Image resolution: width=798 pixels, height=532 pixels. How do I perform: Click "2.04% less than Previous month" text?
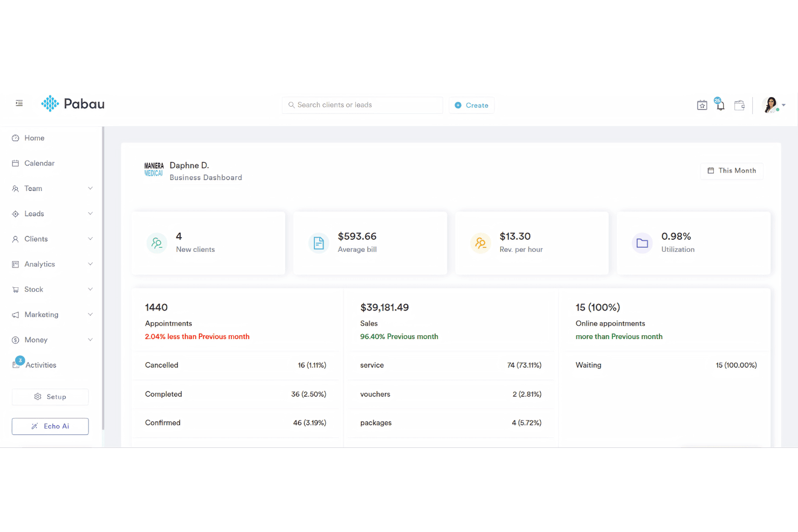coord(197,336)
